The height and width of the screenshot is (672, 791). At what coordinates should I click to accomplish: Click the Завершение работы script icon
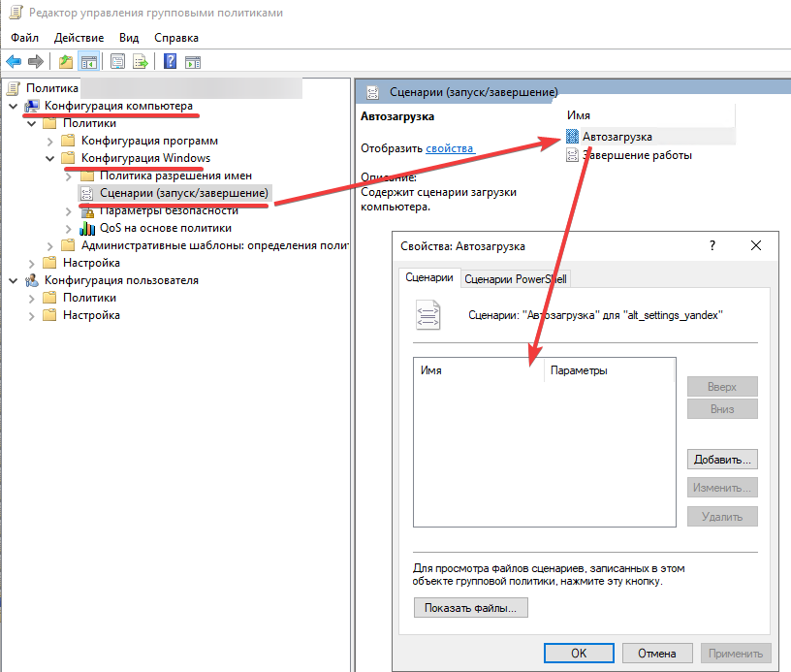(x=572, y=155)
